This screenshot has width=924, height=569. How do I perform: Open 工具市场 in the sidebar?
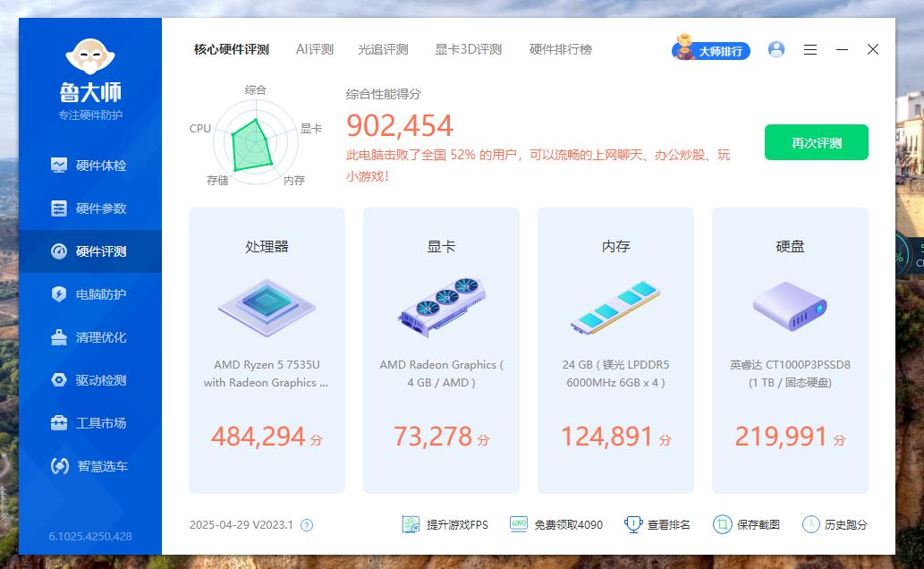coord(90,423)
